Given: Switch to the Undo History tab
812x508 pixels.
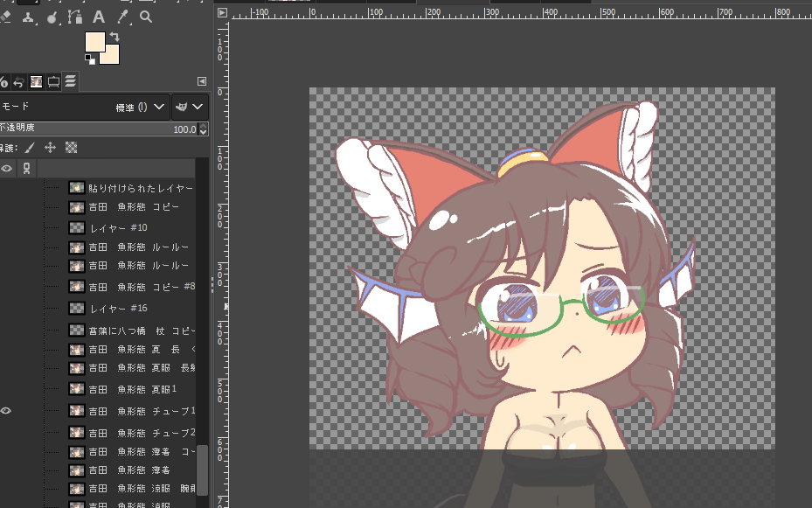Looking at the screenshot, I should (x=18, y=81).
